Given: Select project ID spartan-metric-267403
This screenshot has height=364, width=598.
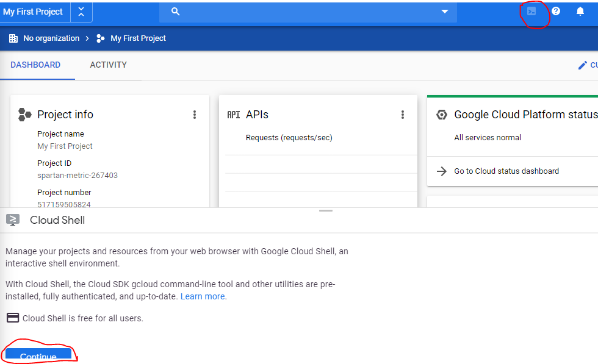Looking at the screenshot, I should tap(77, 176).
